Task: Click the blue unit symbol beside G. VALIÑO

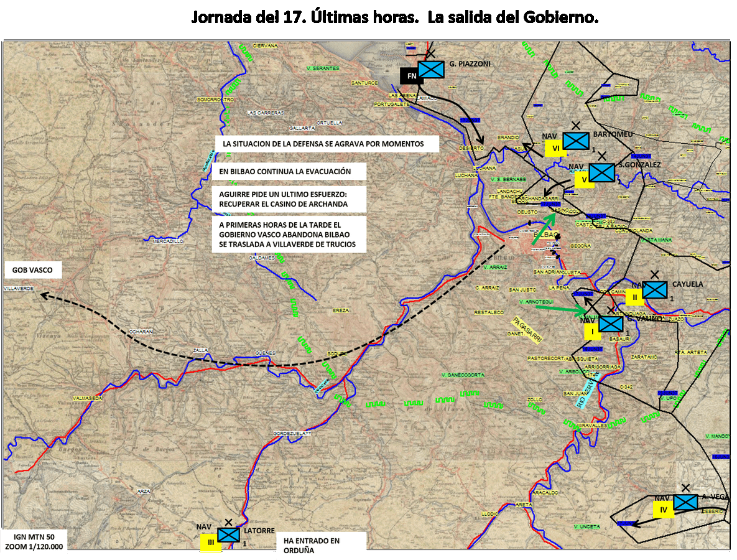Action: 611,324
